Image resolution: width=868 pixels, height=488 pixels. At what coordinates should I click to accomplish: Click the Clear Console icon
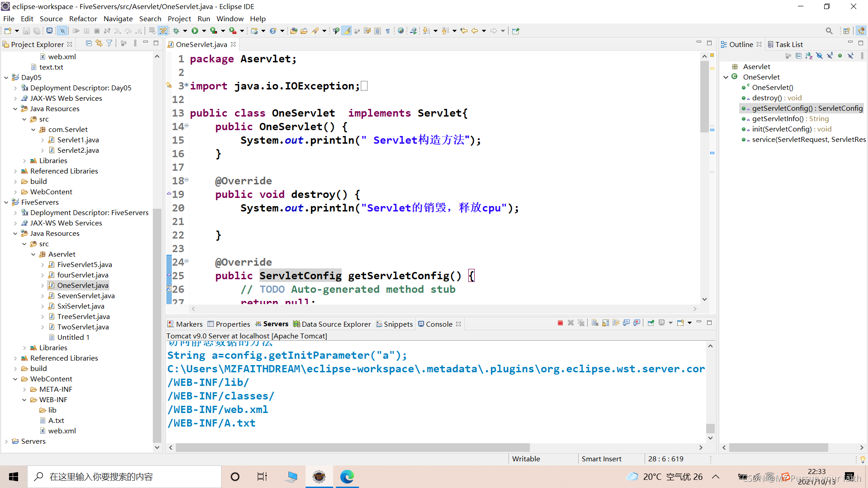(x=595, y=323)
